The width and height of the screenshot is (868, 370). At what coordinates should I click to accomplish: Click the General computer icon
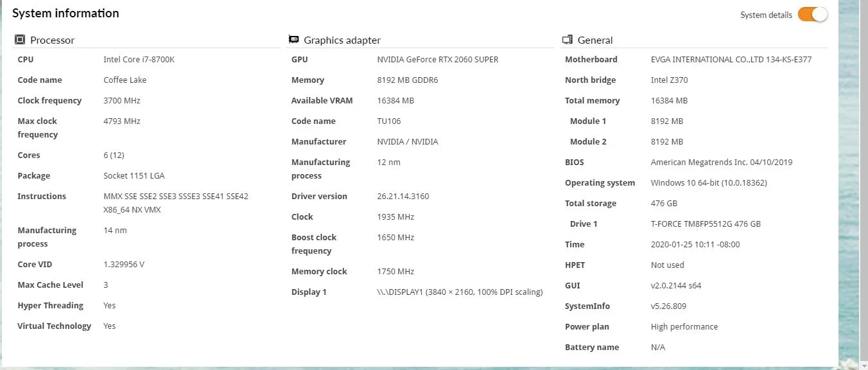click(x=568, y=40)
